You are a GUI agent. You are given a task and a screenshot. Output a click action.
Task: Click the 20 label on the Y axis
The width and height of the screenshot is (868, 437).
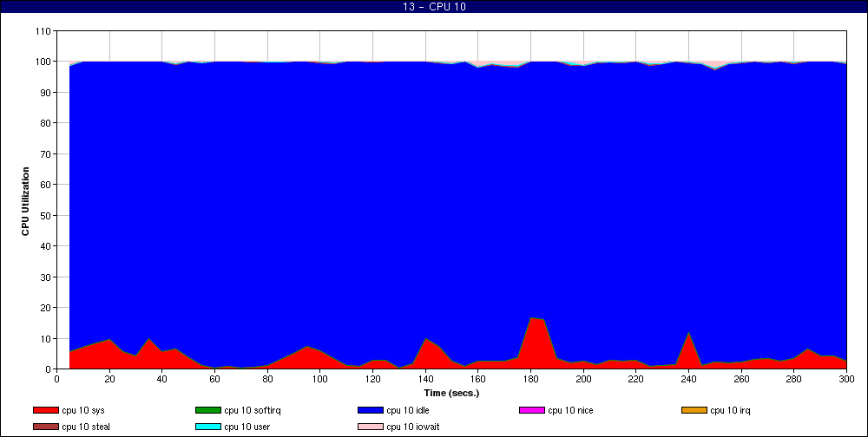[x=46, y=308]
